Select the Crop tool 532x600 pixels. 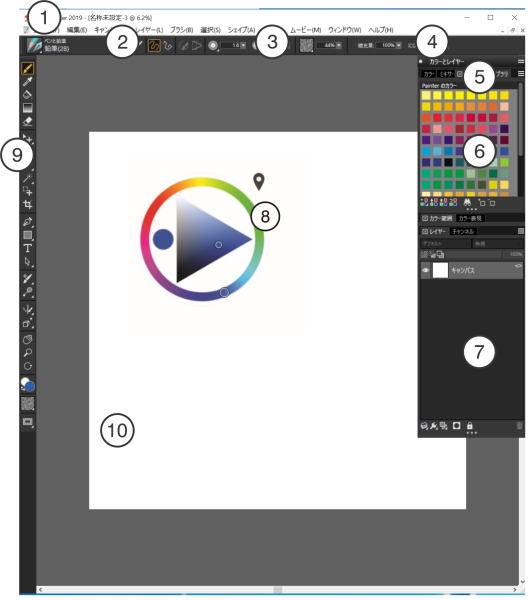[28, 204]
